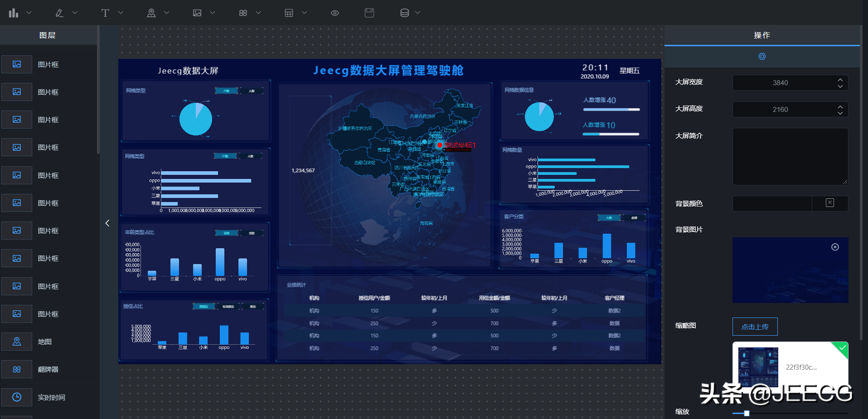Click the settings gear icon under 操作

(762, 56)
